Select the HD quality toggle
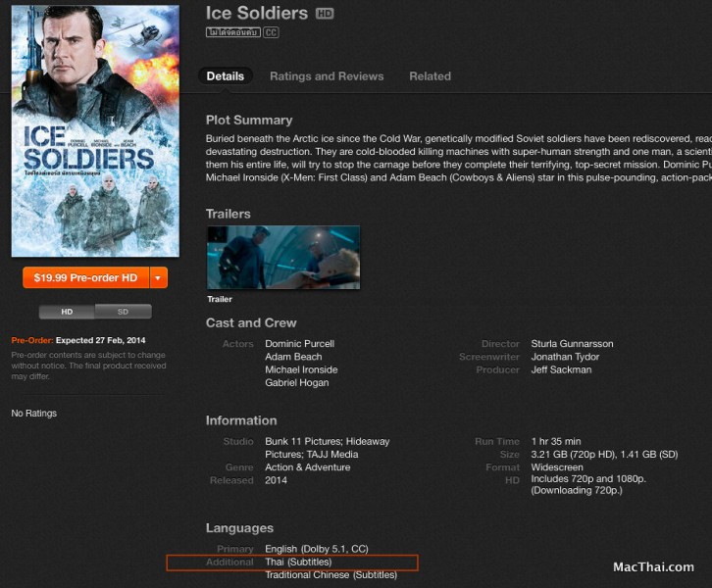Screen dimensions: 712x588 67,312
